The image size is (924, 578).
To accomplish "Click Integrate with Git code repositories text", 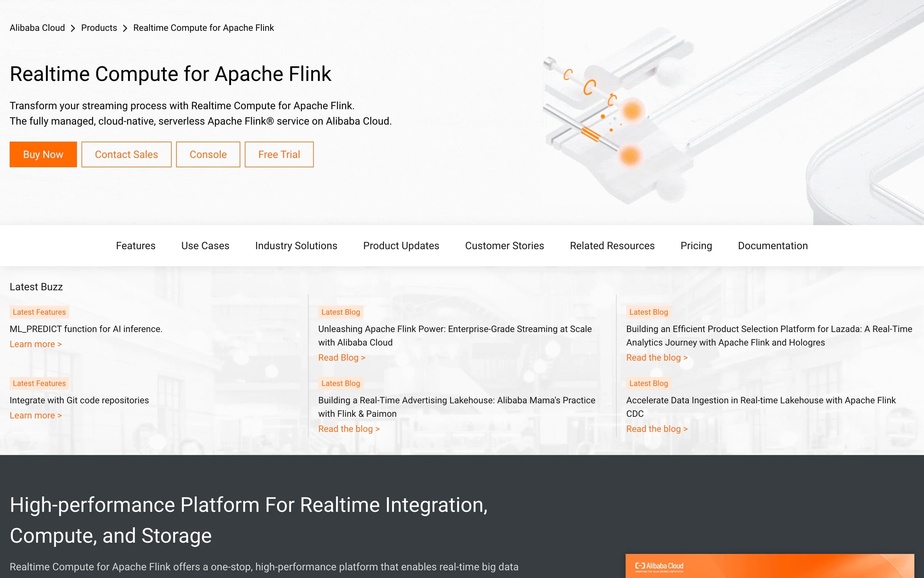I will click(79, 400).
